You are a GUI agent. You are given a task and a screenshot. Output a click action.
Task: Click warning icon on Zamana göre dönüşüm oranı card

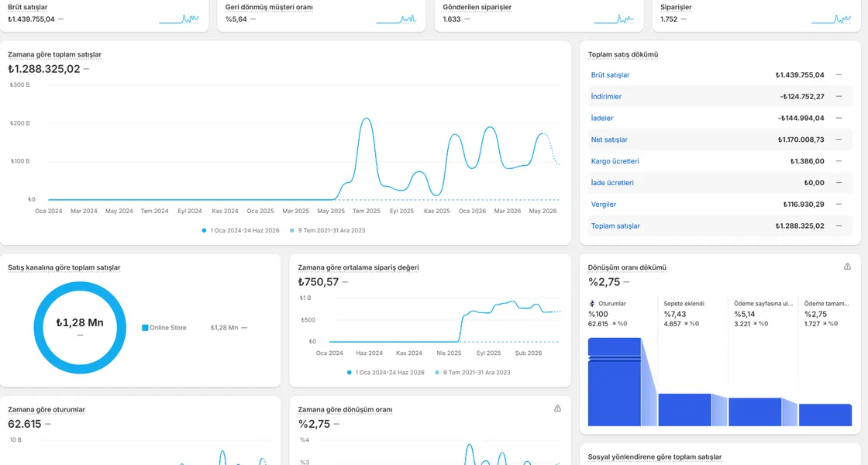click(x=557, y=408)
